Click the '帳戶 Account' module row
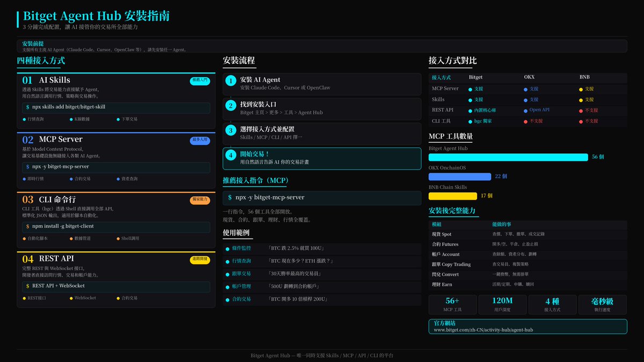 (528, 254)
